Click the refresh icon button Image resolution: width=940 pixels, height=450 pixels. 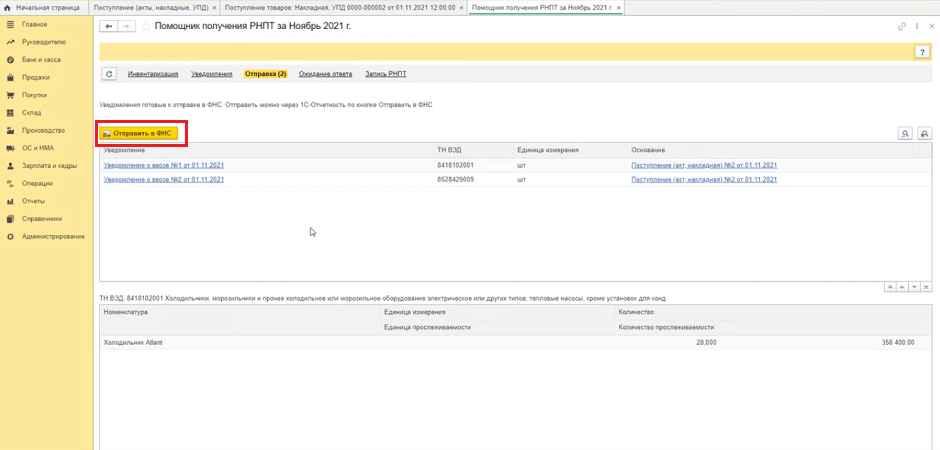tap(109, 74)
